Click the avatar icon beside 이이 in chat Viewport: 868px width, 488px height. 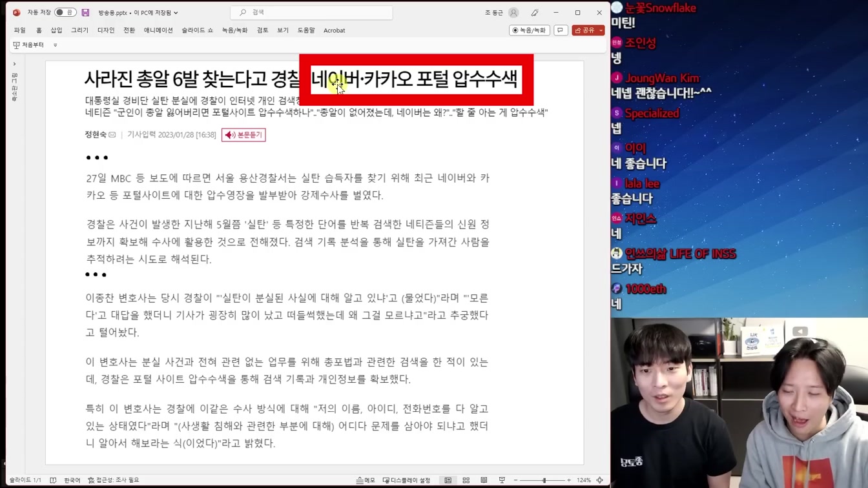(617, 148)
